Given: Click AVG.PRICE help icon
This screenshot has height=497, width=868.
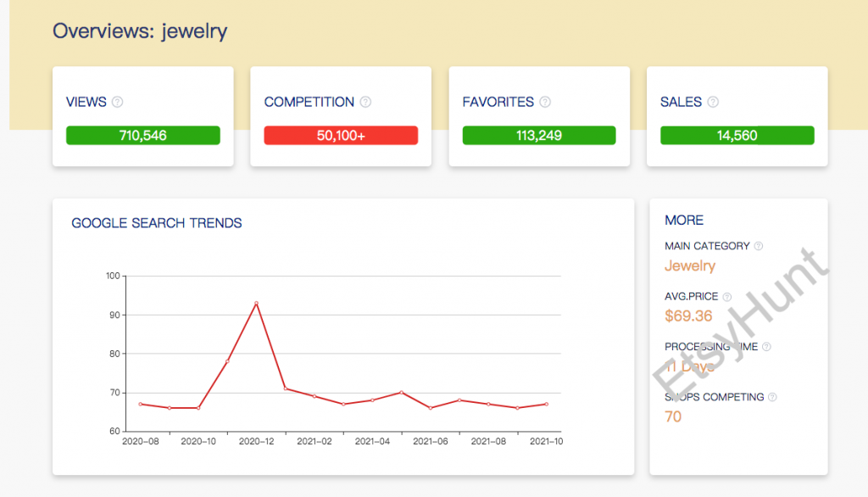Looking at the screenshot, I should 727,297.
